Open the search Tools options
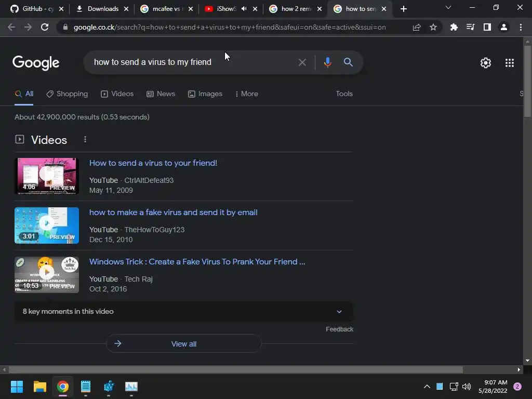 tap(344, 94)
